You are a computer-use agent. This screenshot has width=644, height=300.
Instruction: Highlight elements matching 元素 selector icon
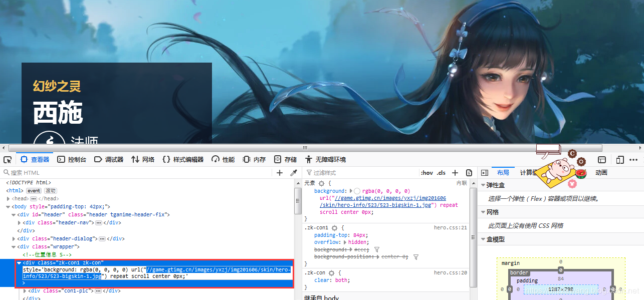click(x=321, y=183)
